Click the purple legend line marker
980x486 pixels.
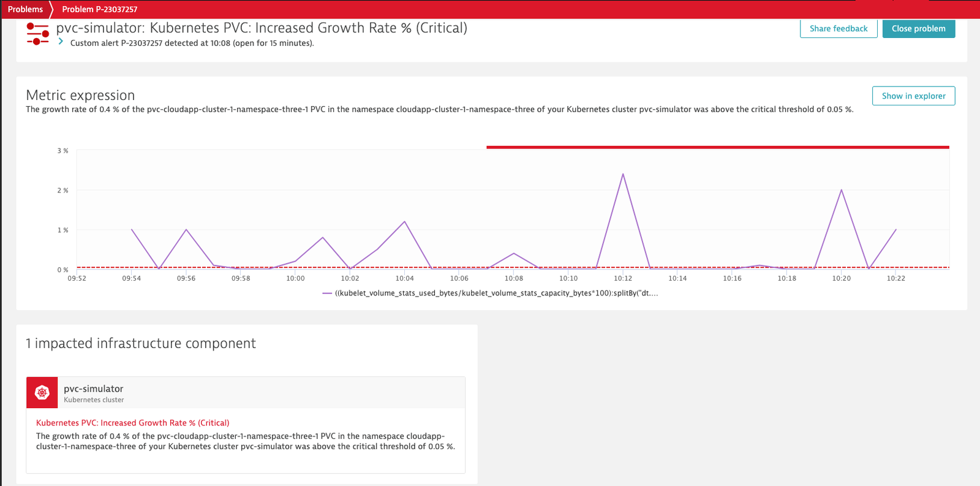(x=327, y=294)
